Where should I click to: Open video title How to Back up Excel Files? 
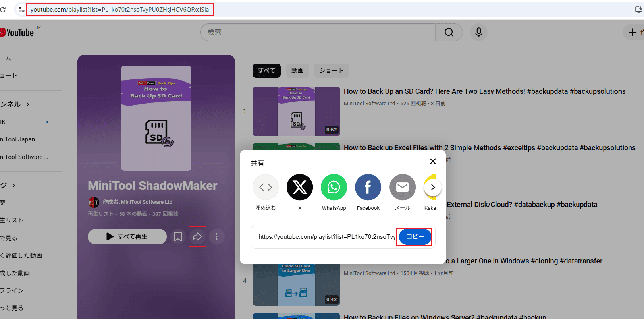coord(490,148)
